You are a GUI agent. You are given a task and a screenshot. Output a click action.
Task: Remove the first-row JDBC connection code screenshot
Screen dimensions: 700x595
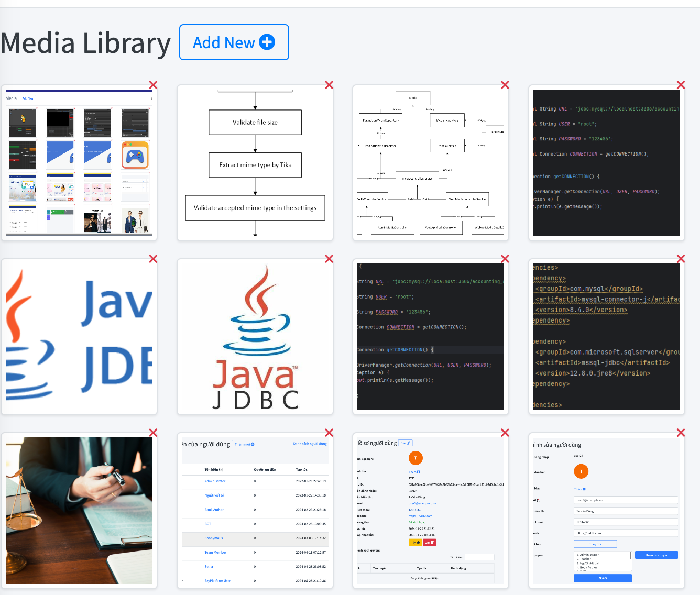point(681,85)
